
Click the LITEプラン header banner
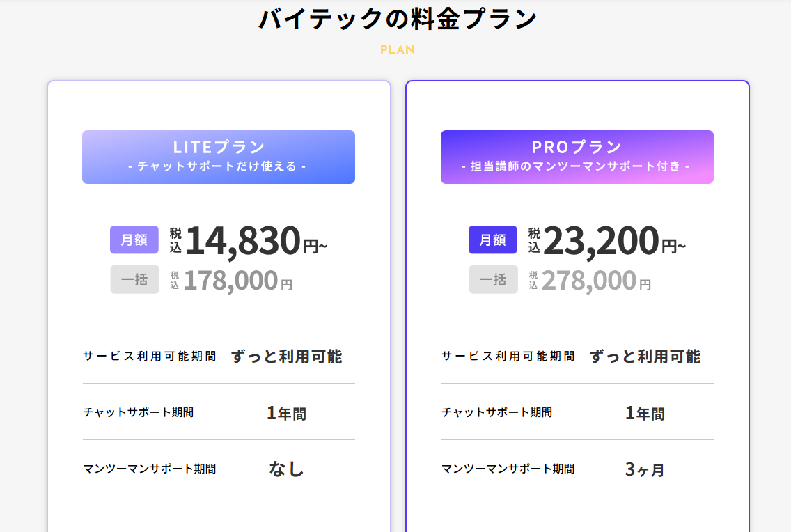(219, 157)
